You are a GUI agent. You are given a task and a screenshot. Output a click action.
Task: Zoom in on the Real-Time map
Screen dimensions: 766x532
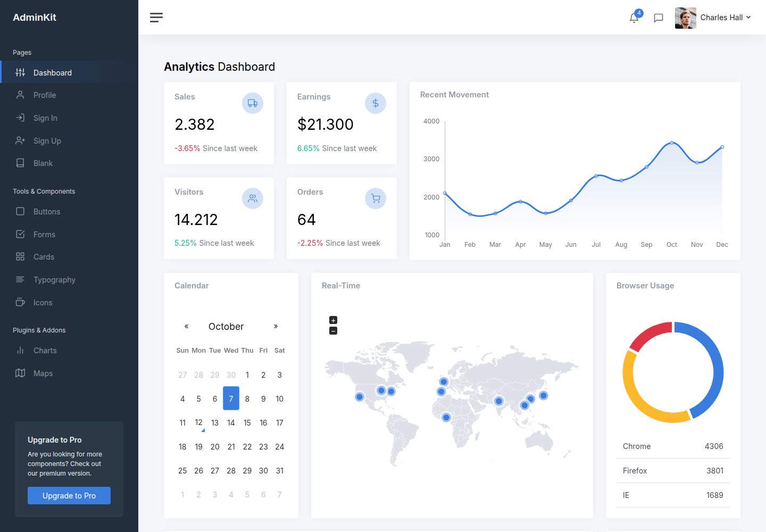pyautogui.click(x=334, y=320)
